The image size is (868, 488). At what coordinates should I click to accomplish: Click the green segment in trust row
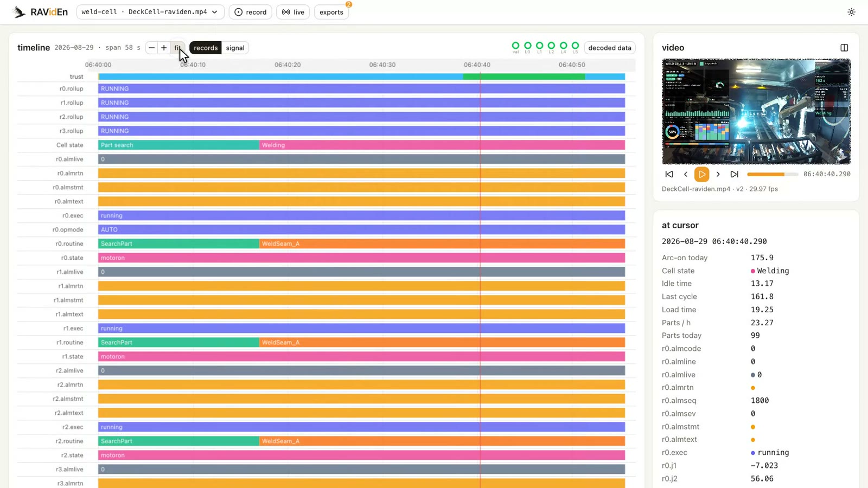pos(524,76)
